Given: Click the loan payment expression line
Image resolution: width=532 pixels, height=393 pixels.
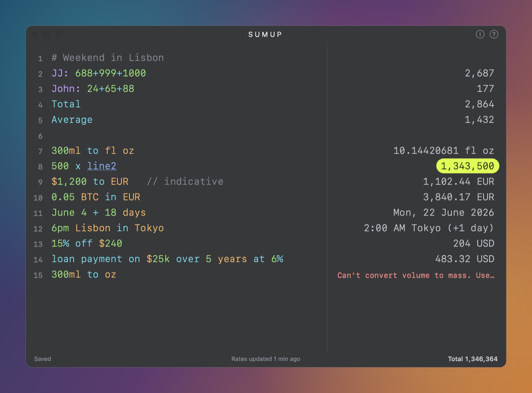Looking at the screenshot, I should (x=167, y=259).
